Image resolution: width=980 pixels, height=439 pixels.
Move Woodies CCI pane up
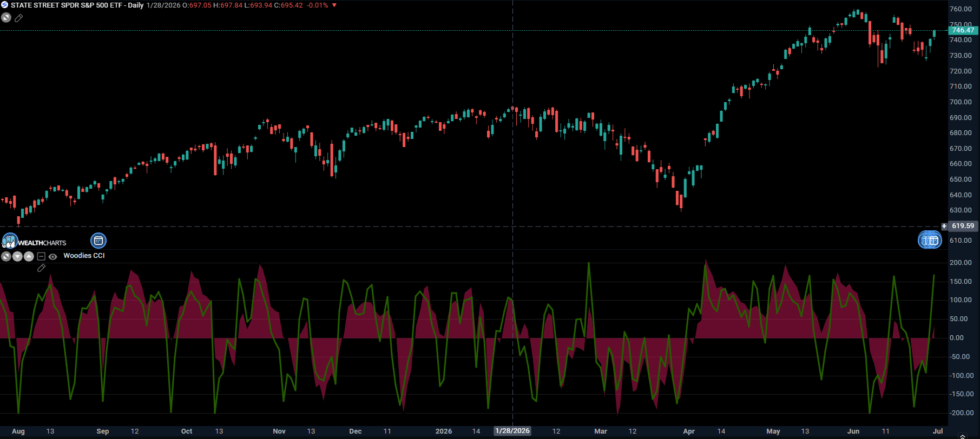[29, 256]
